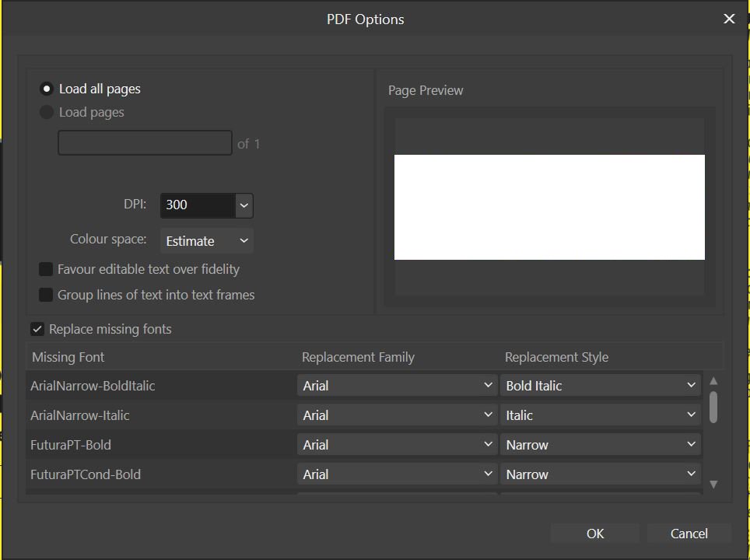This screenshot has width=750, height=560.
Task: Click the OK button
Action: point(595,534)
